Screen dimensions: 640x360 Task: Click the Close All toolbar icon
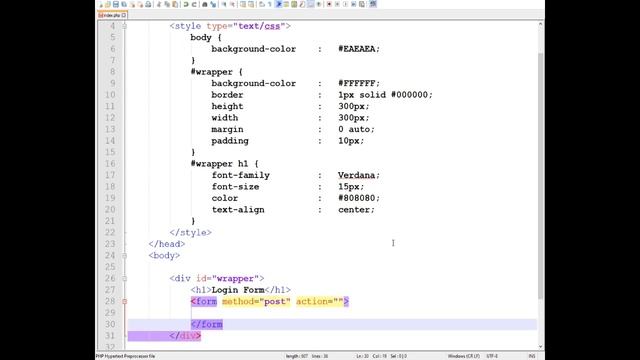140,4
